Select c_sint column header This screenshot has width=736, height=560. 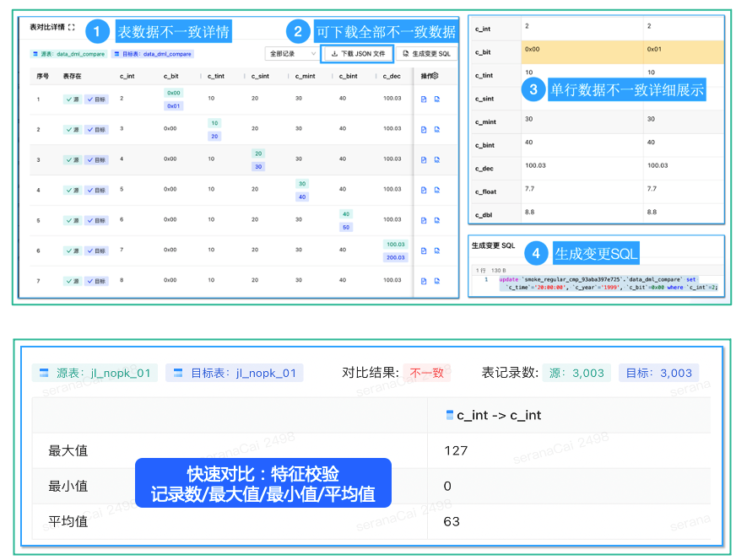tap(260, 76)
